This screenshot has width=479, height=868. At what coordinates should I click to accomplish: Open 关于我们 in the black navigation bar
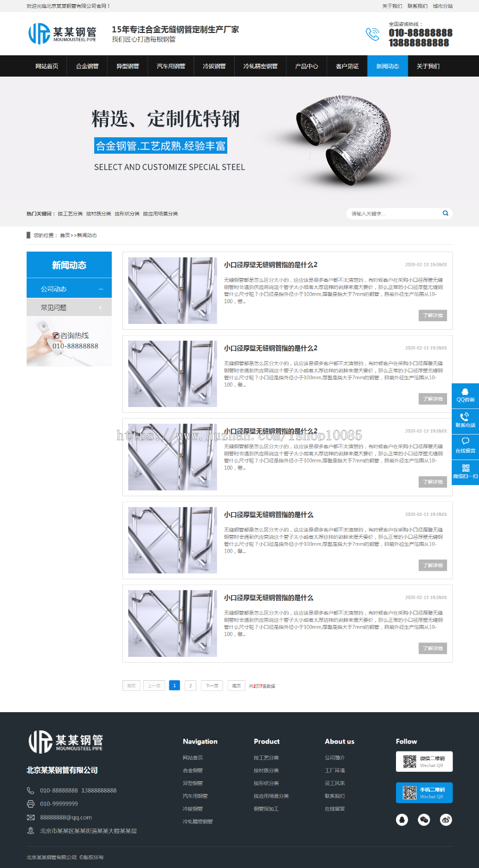point(428,66)
